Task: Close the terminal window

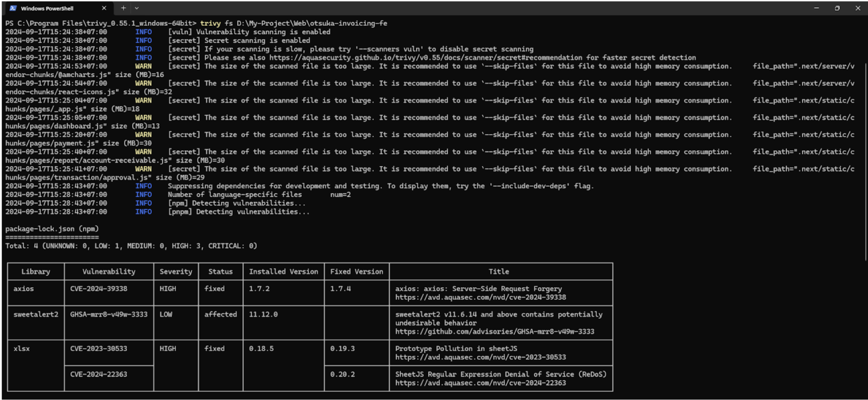Action: coord(858,8)
